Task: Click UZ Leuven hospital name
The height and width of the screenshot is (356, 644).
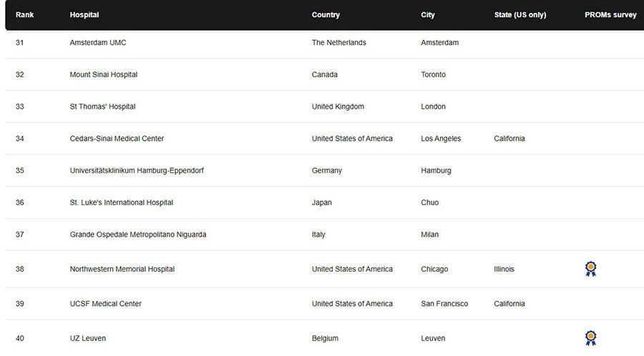Action: coord(88,338)
